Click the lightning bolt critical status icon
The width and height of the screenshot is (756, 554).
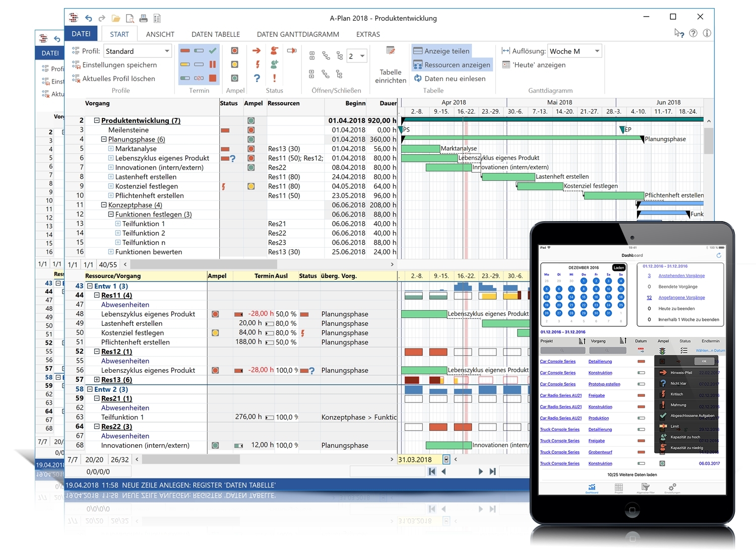point(257,64)
